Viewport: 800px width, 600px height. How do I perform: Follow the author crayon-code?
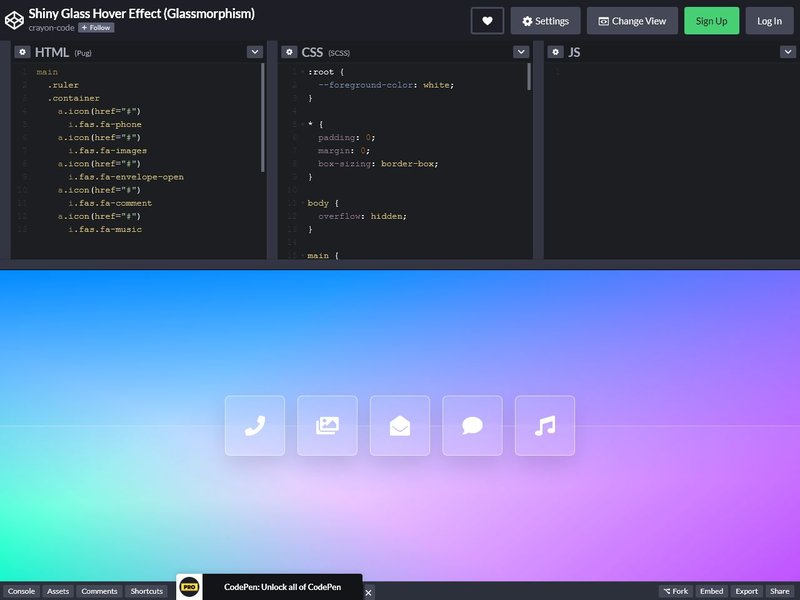point(96,28)
